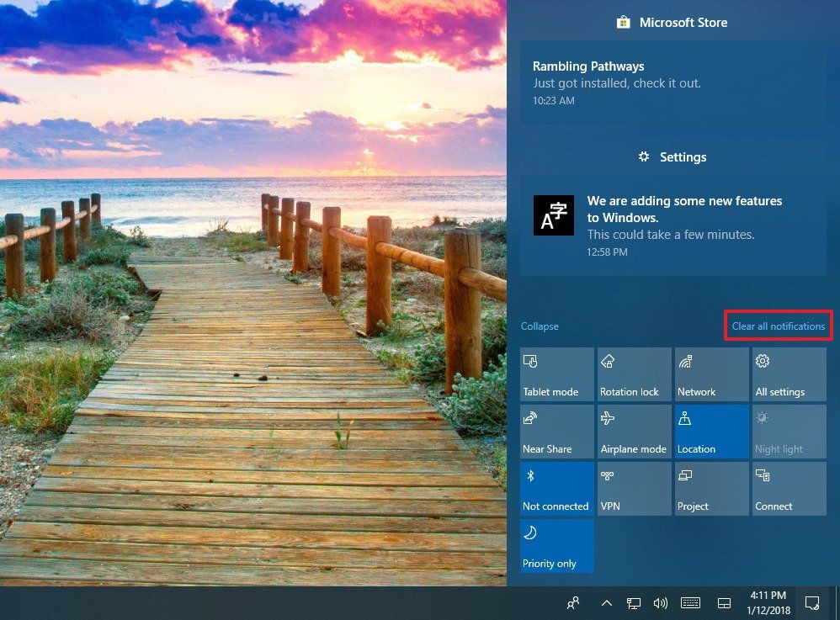Expand the Settings notification group
Viewport: 840px width, 620px height.
pos(671,156)
